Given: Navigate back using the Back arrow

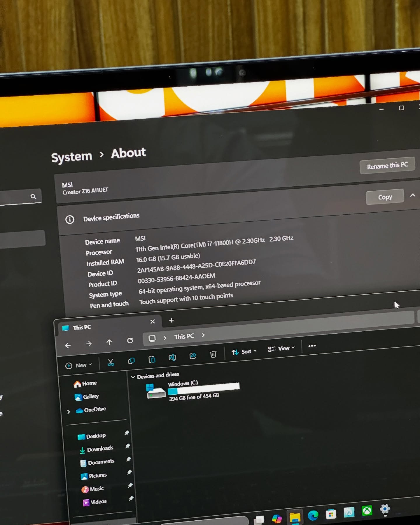Looking at the screenshot, I should 68,345.
